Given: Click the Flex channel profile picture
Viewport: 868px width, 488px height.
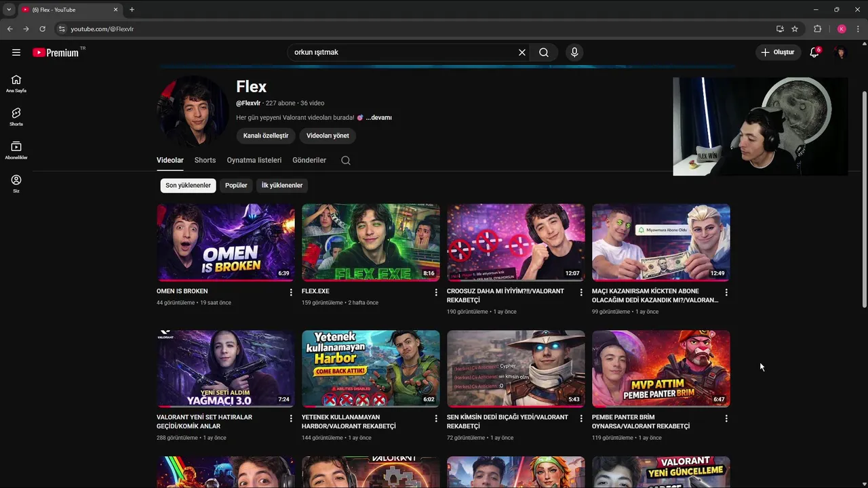Looking at the screenshot, I should click(193, 111).
